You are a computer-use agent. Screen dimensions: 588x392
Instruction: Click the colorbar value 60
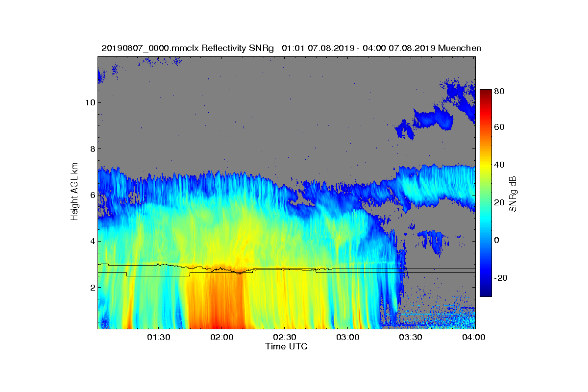(x=500, y=127)
